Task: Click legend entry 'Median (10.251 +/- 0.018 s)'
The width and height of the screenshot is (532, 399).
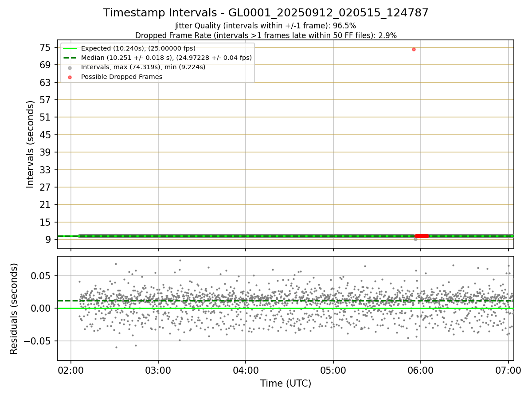Action: click(166, 58)
